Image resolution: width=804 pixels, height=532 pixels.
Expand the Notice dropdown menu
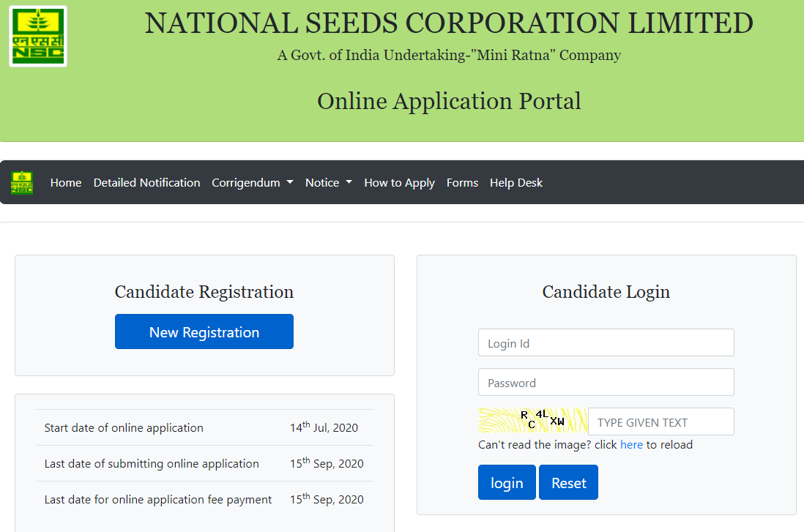click(329, 182)
